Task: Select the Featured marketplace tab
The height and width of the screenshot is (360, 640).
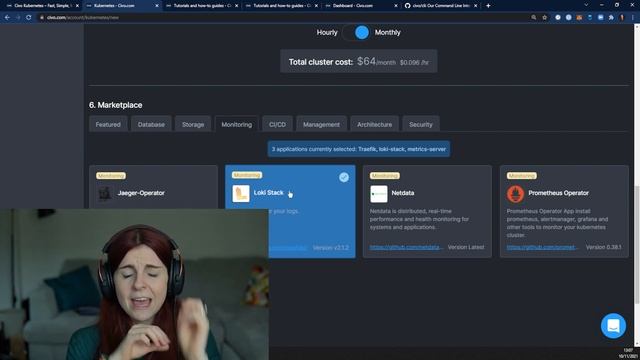Action: [x=108, y=124]
